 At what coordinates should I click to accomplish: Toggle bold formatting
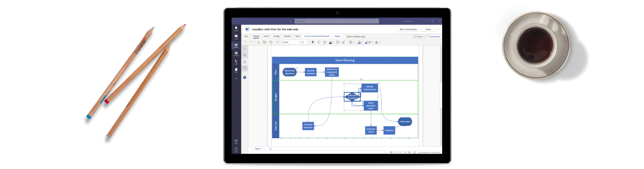pos(313,42)
